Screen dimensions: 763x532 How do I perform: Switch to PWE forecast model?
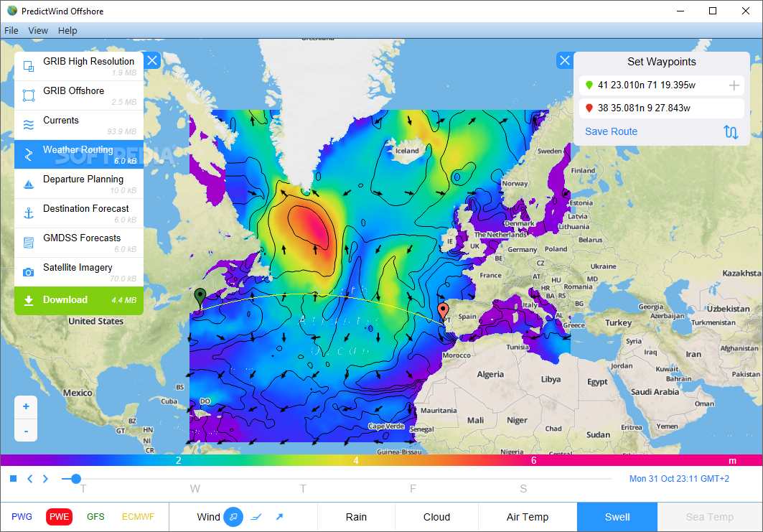click(59, 517)
